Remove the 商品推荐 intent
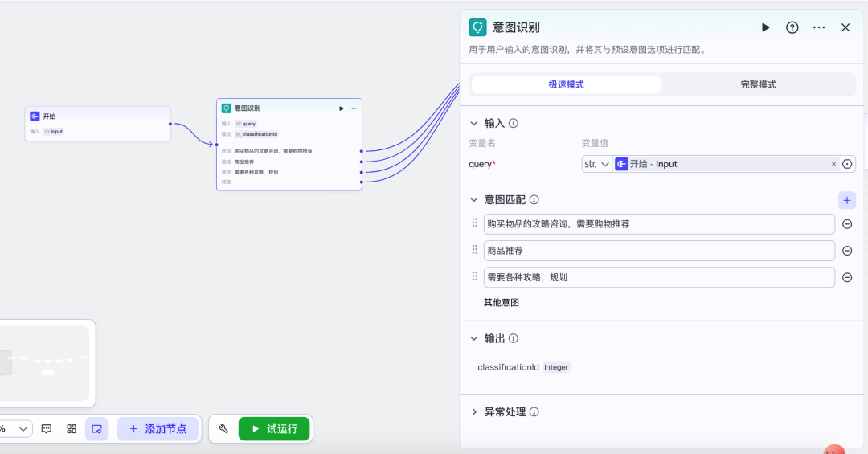 click(x=847, y=251)
